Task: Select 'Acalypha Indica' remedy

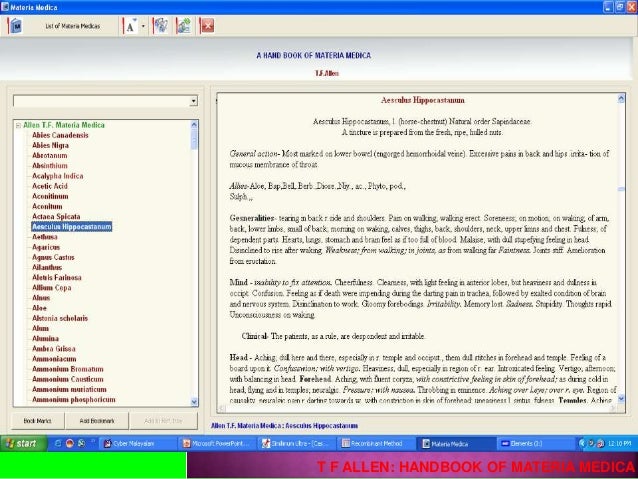Action: 57,176
